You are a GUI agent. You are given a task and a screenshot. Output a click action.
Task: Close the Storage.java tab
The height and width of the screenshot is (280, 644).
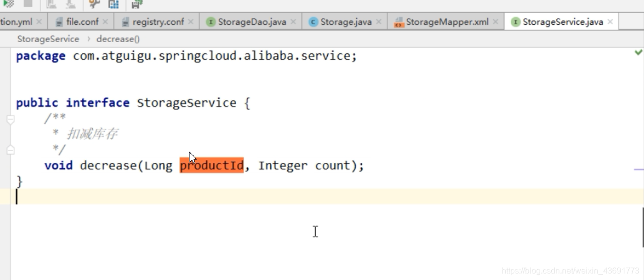[378, 22]
